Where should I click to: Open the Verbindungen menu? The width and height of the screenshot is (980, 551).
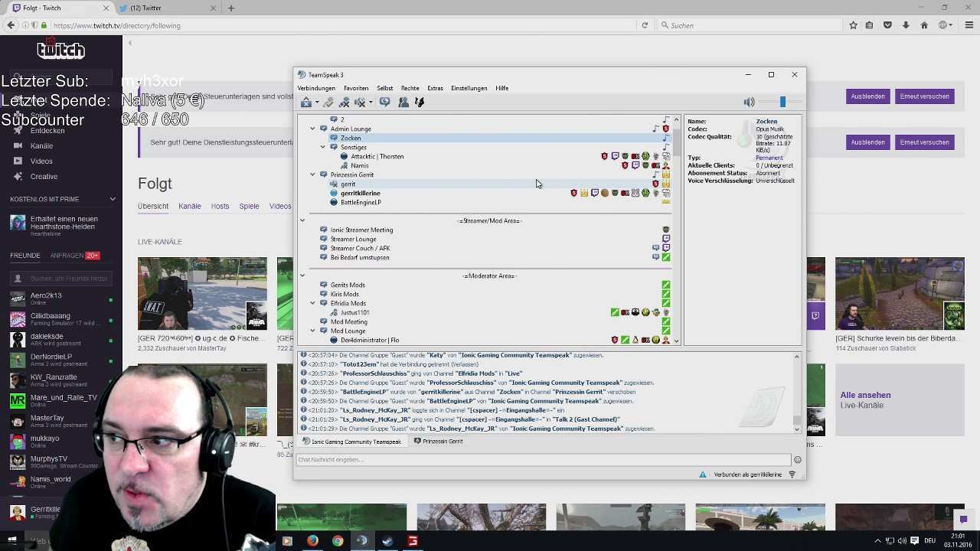[x=316, y=88]
